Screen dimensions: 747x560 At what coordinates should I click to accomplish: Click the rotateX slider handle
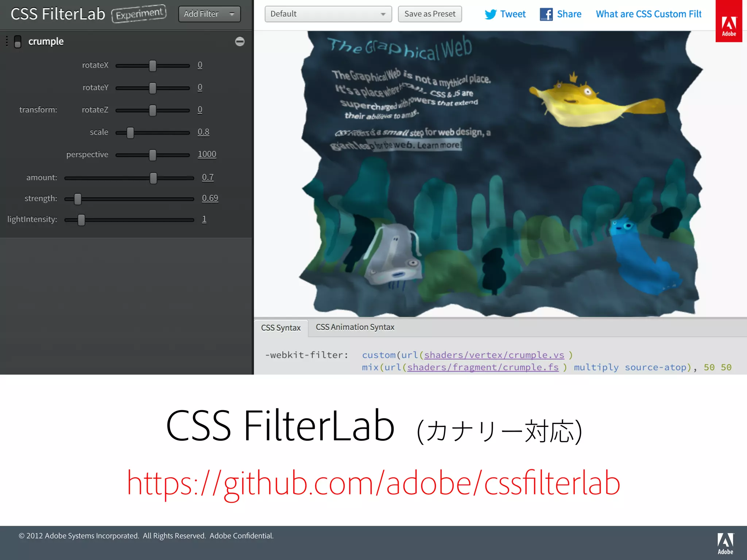(152, 66)
